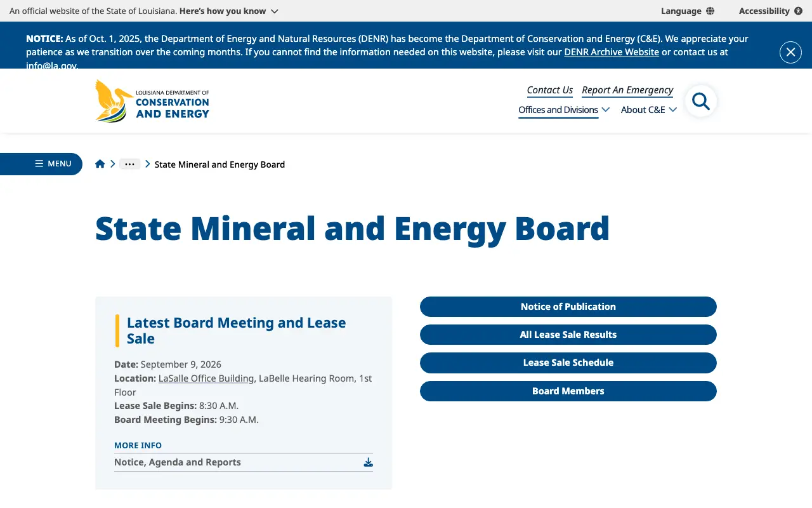Dismiss the notice banner with X icon

pos(790,52)
